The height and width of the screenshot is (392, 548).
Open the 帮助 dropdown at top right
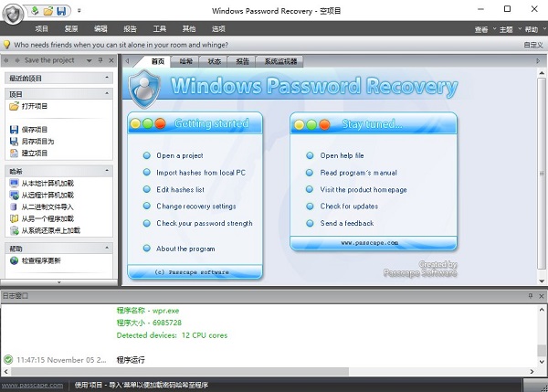pyautogui.click(x=534, y=29)
